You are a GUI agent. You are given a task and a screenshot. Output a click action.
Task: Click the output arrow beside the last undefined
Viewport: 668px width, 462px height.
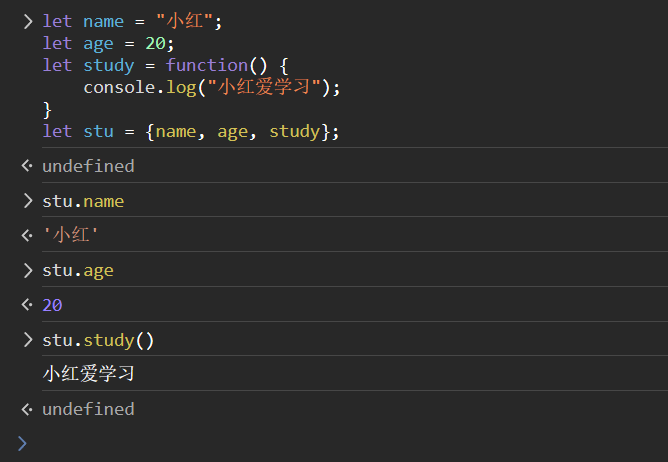point(27,409)
